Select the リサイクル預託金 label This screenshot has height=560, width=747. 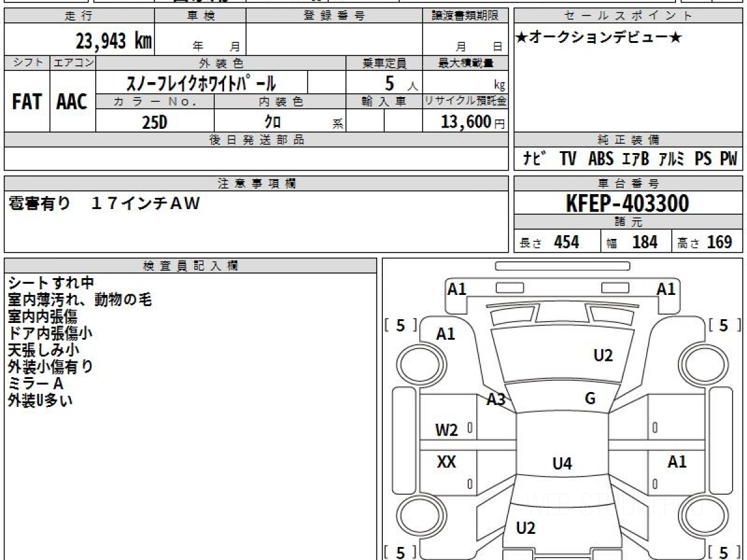465,102
